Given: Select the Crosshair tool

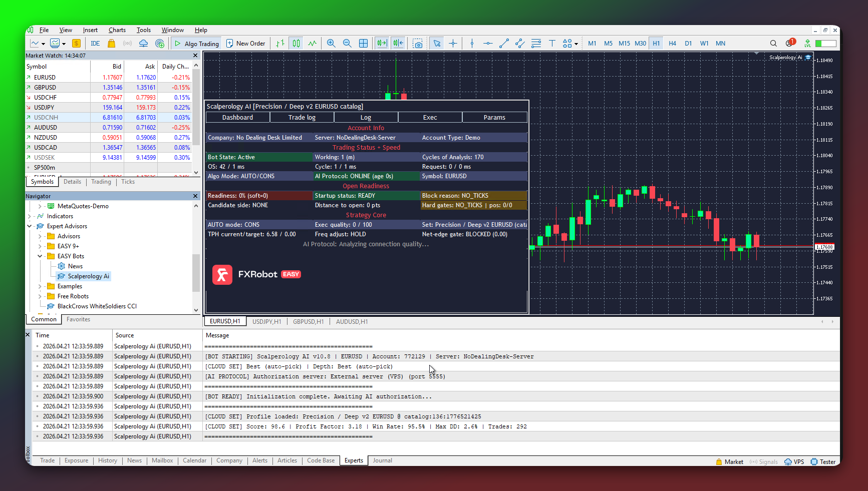Looking at the screenshot, I should (453, 43).
